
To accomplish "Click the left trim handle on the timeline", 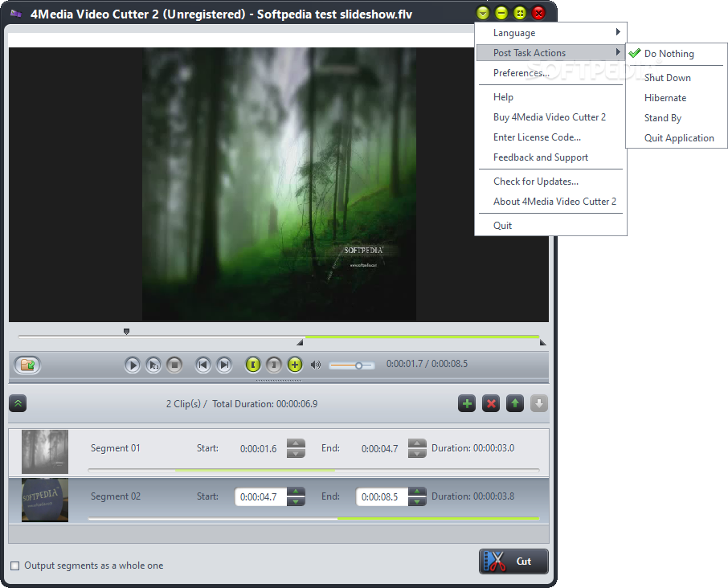I will pos(300,342).
